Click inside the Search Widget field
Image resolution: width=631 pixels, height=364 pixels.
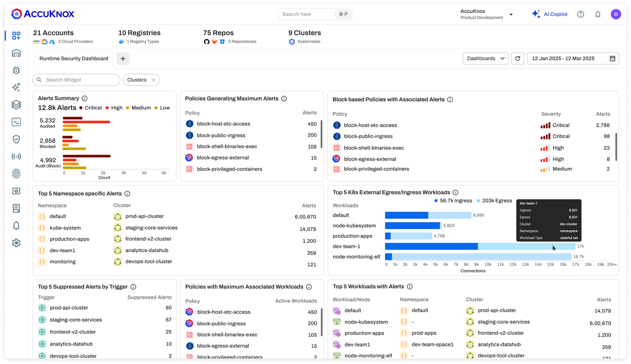[76, 80]
